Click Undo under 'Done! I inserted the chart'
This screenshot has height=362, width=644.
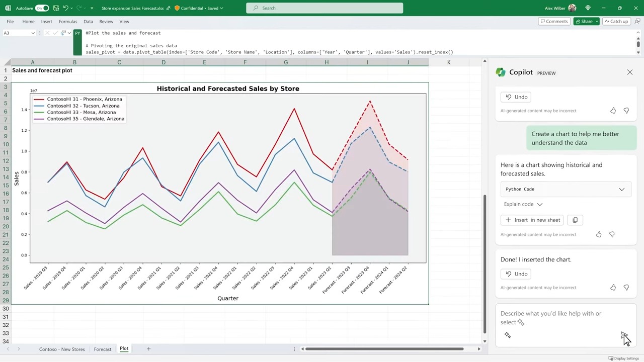517,274
